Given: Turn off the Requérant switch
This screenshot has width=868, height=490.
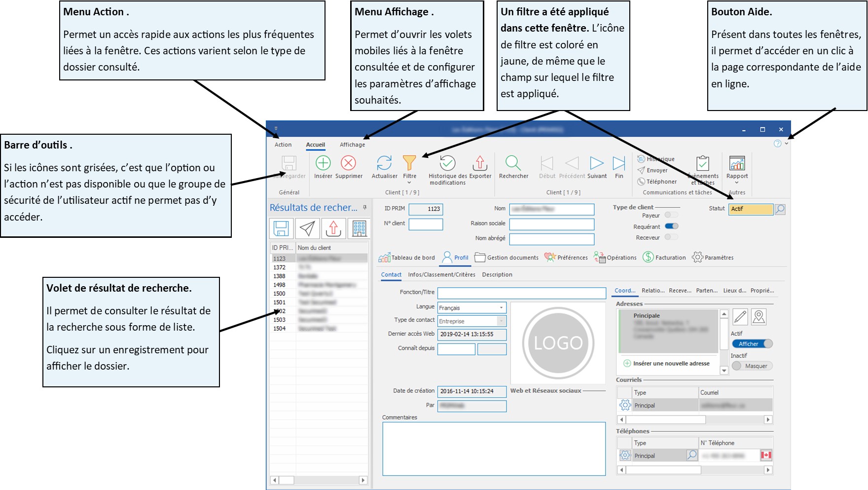Looking at the screenshot, I should tap(672, 226).
